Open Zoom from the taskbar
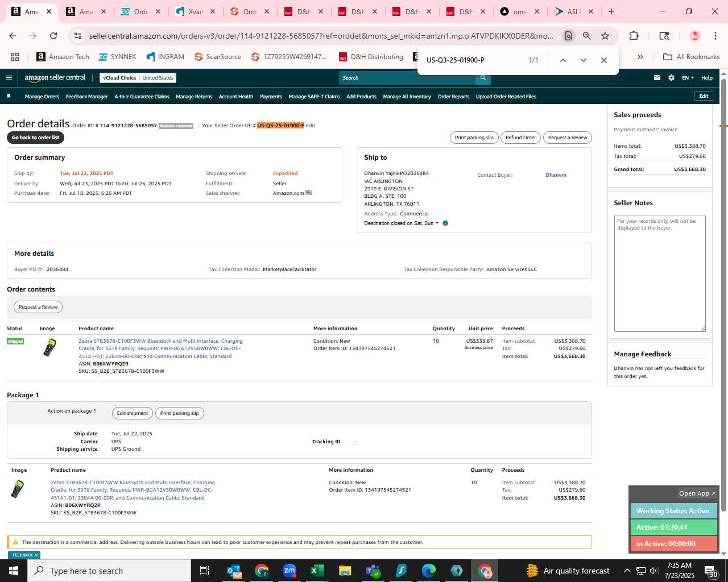The height and width of the screenshot is (582, 728). tap(289, 571)
